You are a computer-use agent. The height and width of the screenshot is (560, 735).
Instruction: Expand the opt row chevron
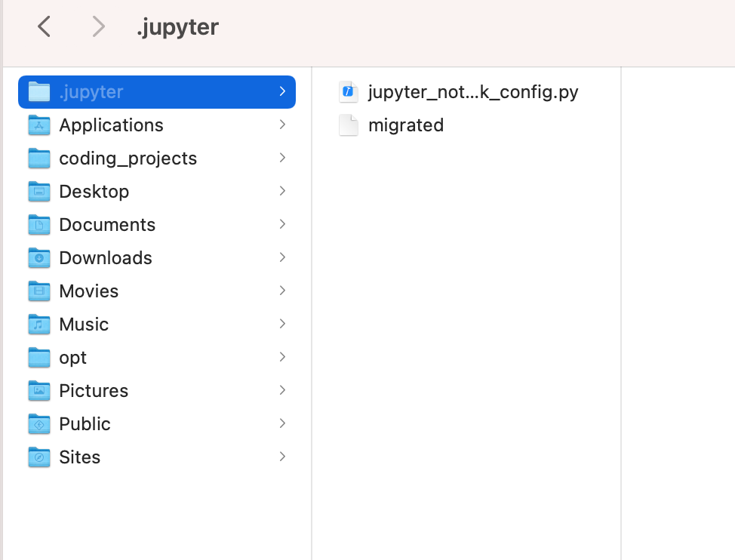pos(282,357)
